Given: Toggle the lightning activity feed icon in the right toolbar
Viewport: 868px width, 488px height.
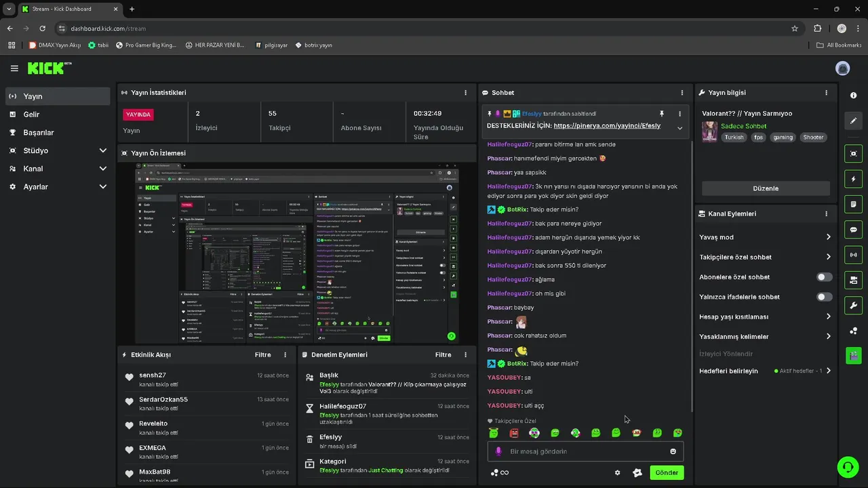Looking at the screenshot, I should tap(853, 179).
